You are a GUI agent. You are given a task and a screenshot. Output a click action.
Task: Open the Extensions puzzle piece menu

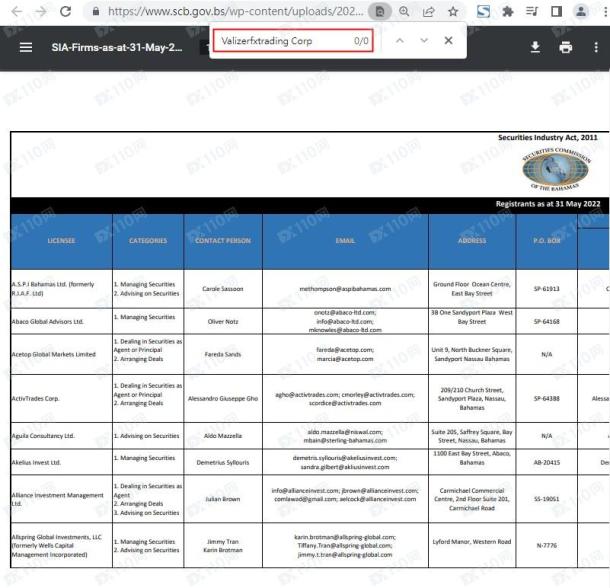pos(507,12)
